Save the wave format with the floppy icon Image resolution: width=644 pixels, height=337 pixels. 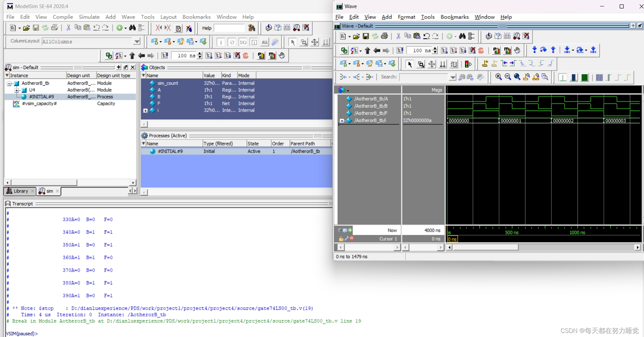[x=366, y=36]
